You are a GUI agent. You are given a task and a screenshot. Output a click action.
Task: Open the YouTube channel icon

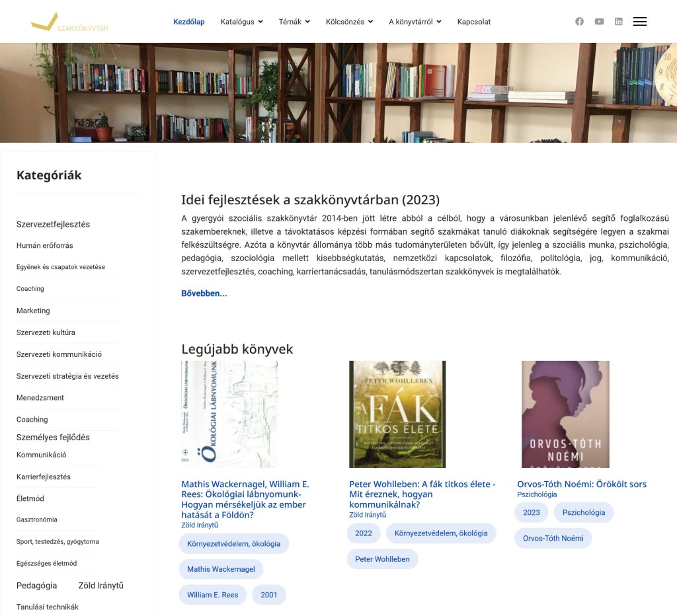(x=599, y=22)
